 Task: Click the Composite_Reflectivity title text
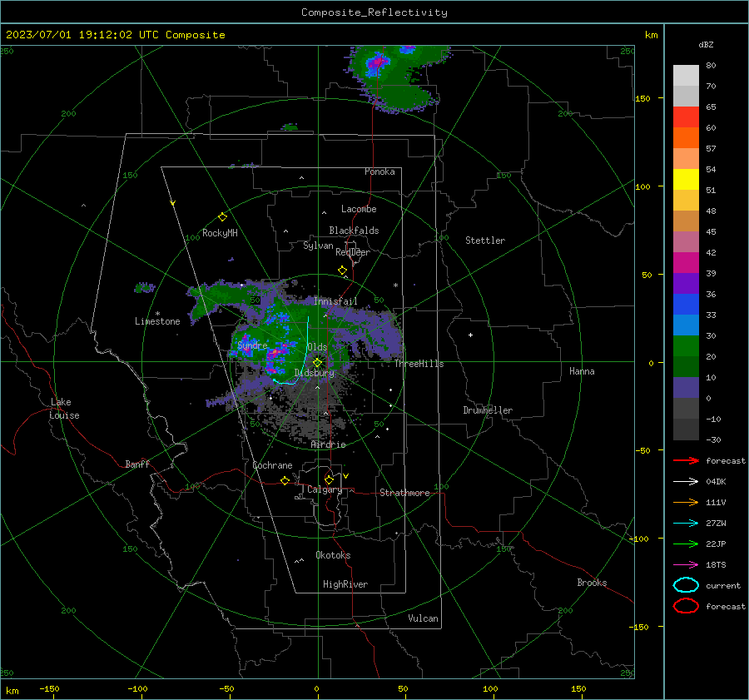pyautogui.click(x=374, y=12)
